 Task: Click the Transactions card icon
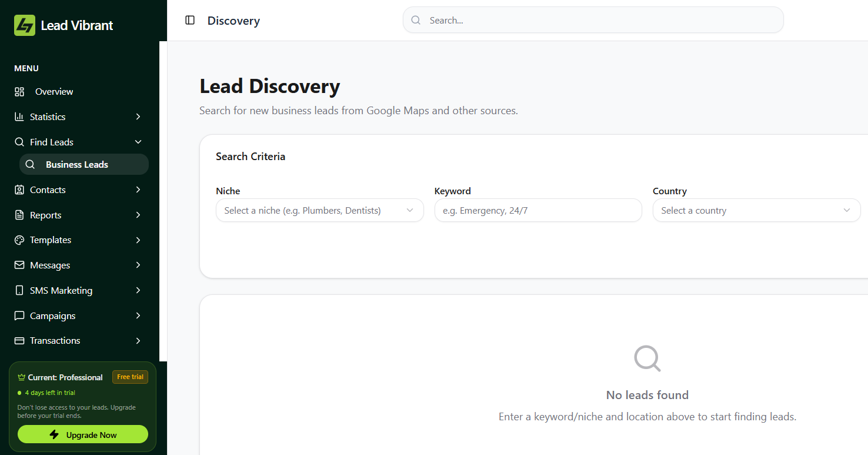pos(19,341)
